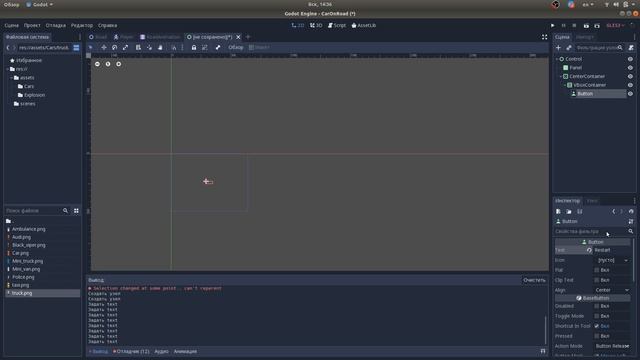Image resolution: width=640 pixels, height=360 pixels.
Task: Revert the Text property reset icon
Action: pyautogui.click(x=589, y=250)
